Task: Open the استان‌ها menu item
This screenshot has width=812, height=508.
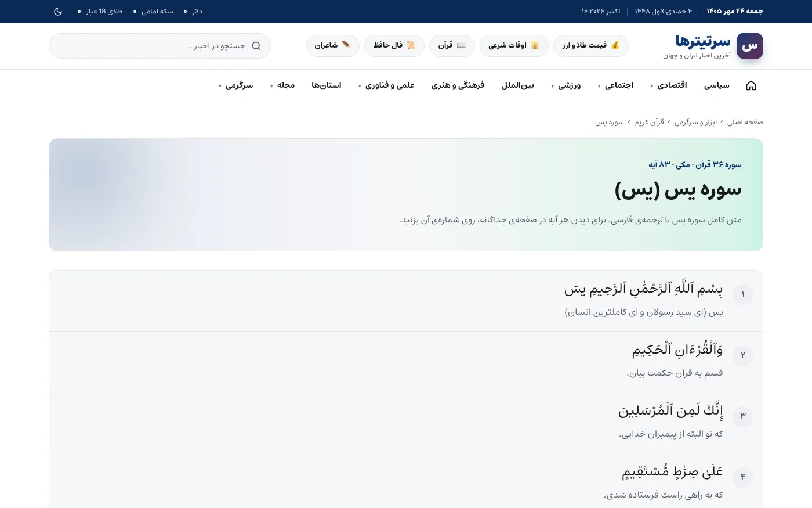Action: 327,85
